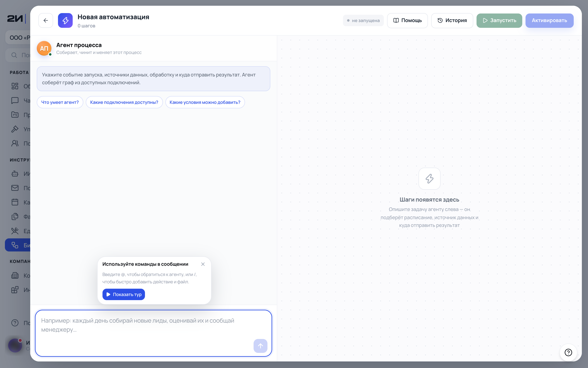Click the sidebar help circle icon
The width and height of the screenshot is (588, 368).
click(15, 323)
